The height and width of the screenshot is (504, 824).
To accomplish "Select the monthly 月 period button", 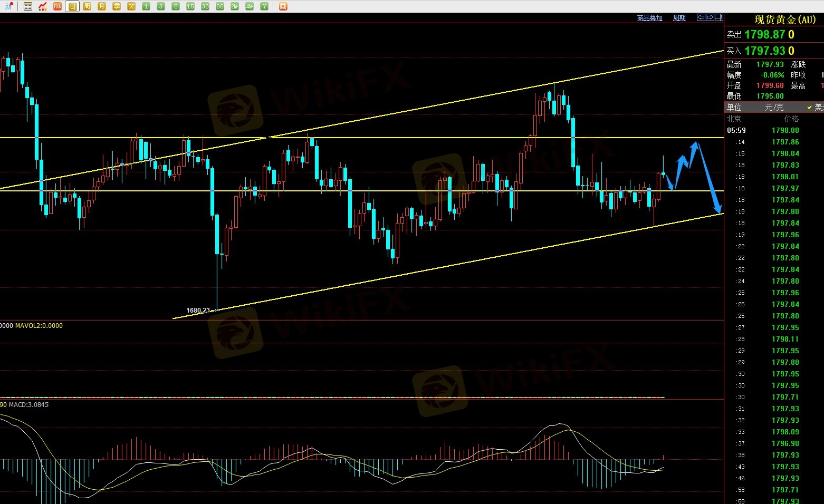I will click(x=102, y=6).
